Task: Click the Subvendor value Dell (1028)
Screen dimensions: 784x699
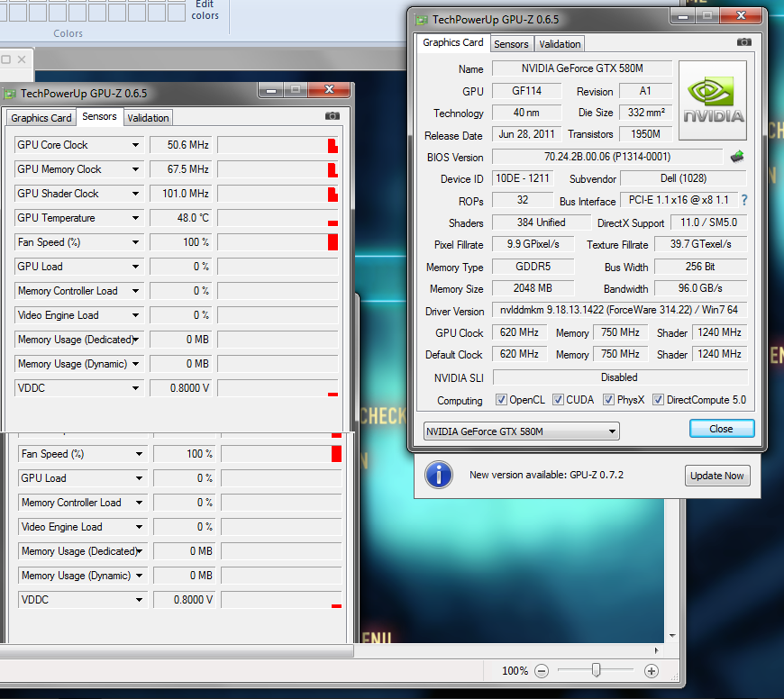Action: 683,178
